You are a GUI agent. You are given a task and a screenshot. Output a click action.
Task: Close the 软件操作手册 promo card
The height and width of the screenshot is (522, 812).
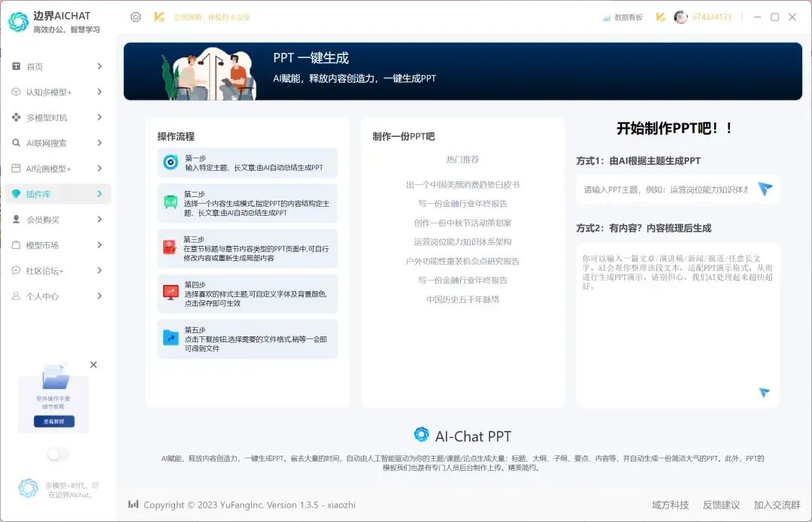pos(93,365)
